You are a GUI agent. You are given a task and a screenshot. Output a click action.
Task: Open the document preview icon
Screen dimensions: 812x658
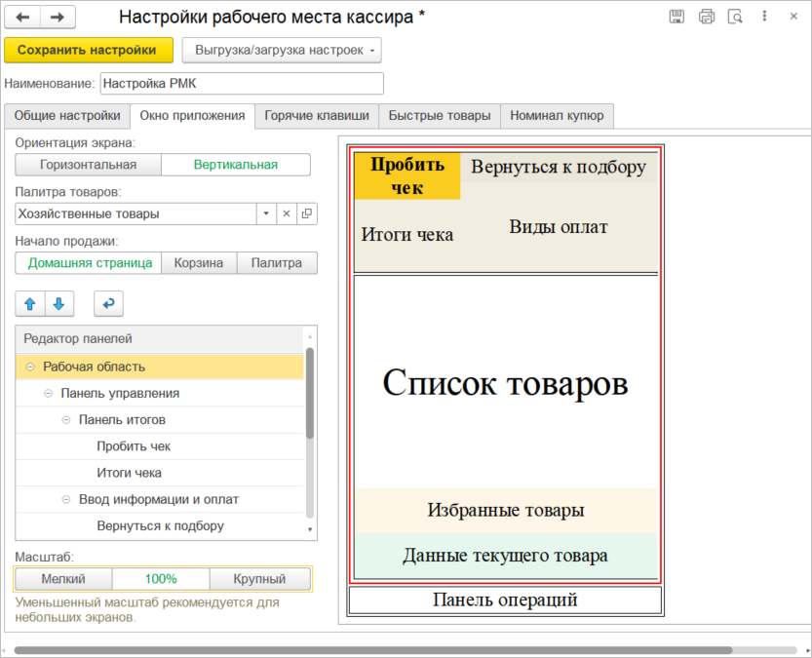735,17
